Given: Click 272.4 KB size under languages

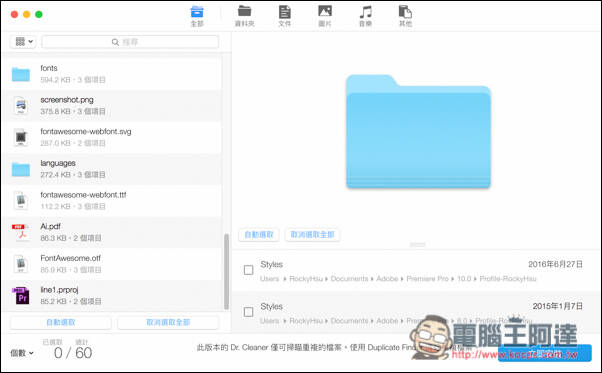Looking at the screenshot, I should pyautogui.click(x=55, y=175).
